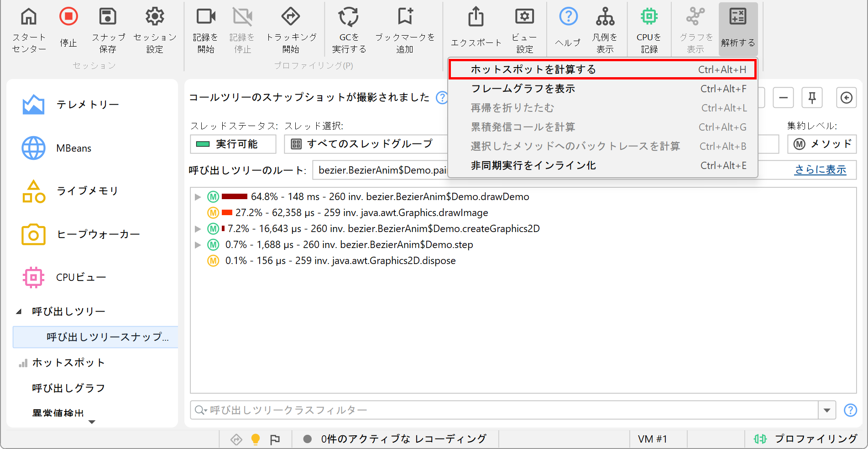This screenshot has height=449, width=868.
Task: Open the 集約レベル メソッド dropdown
Action: [821, 144]
